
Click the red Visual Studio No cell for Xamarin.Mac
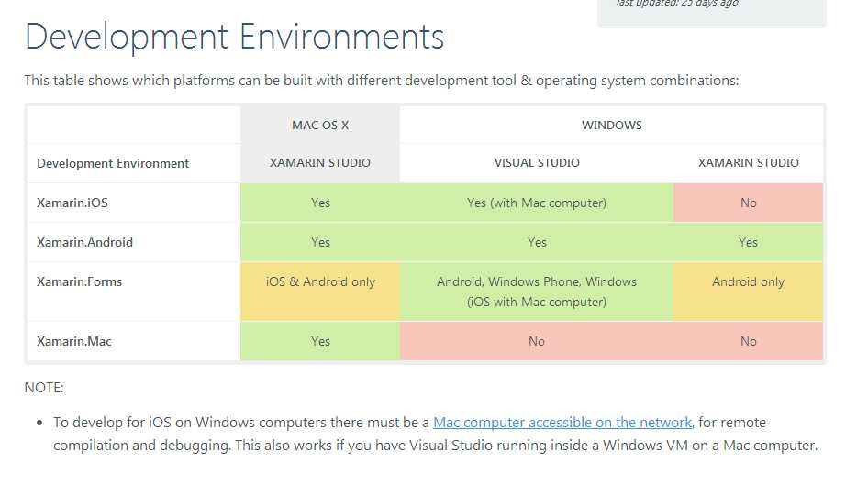[x=537, y=341]
